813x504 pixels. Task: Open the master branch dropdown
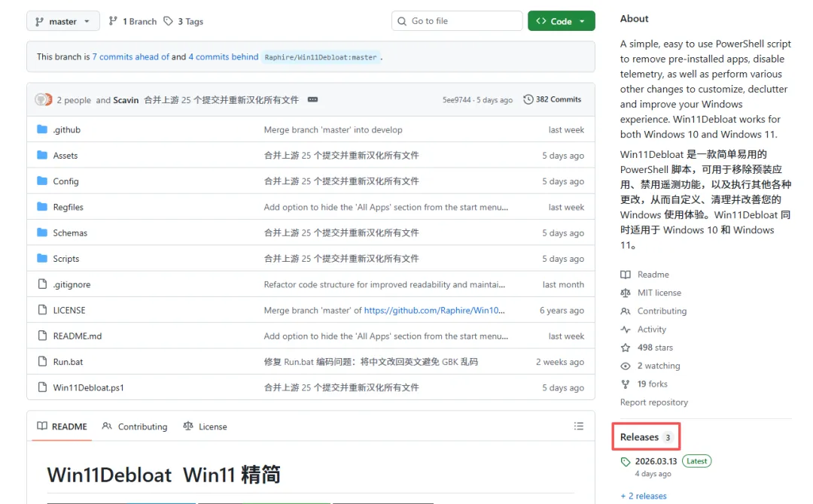(62, 21)
